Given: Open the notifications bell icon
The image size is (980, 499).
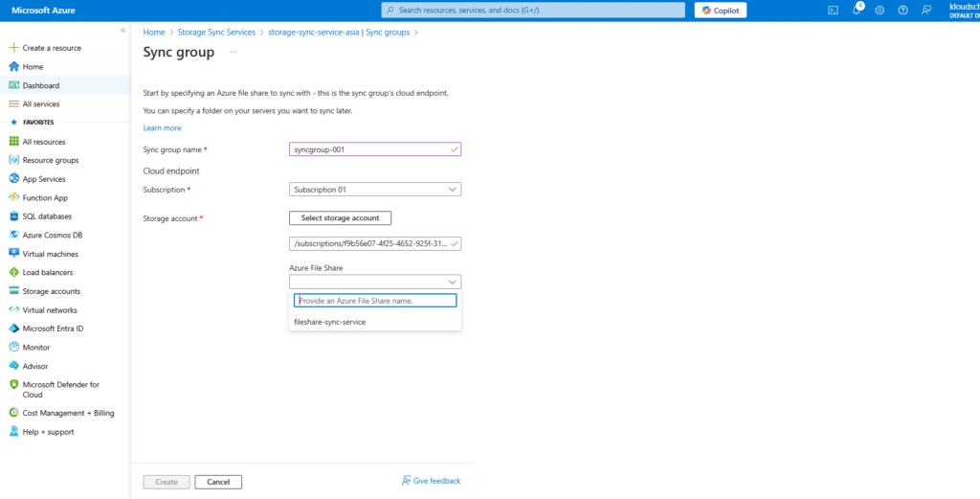Looking at the screenshot, I should (857, 11).
